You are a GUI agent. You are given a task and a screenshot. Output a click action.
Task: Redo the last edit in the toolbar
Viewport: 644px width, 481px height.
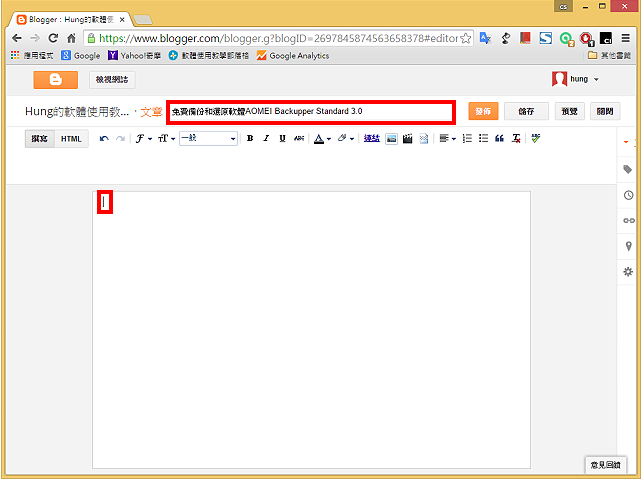pyautogui.click(x=120, y=139)
